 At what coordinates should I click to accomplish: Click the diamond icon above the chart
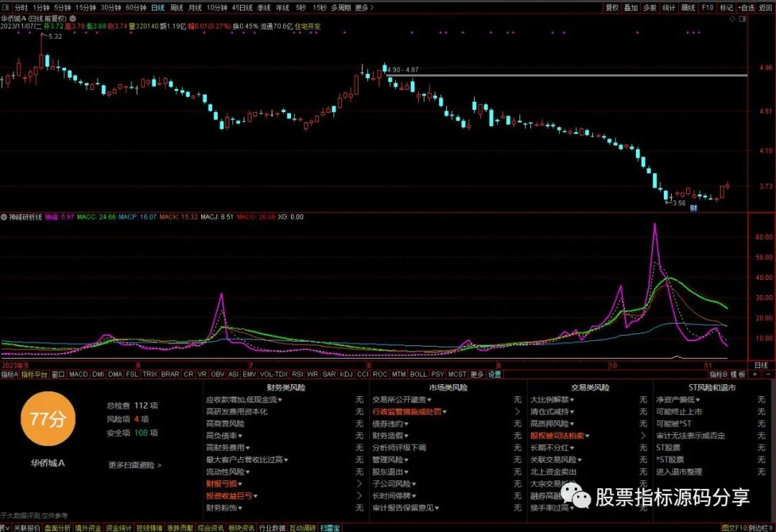[x=732, y=19]
